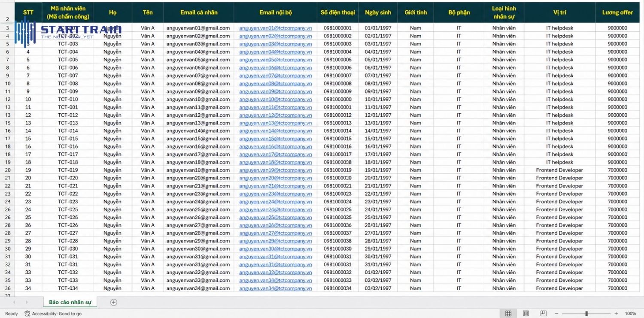The image size is (644, 318).
Task: Click cell containing employee code TCT-018
Action: 68,162
